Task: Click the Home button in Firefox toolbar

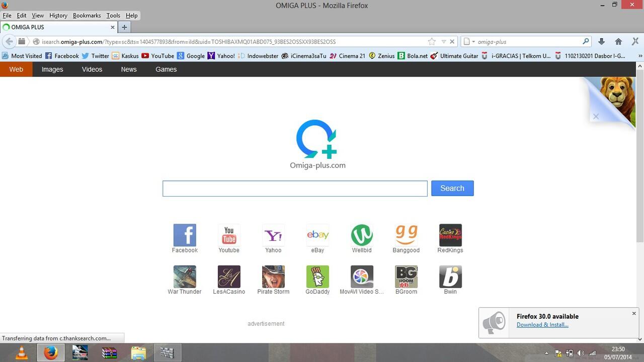Action: [x=618, y=41]
